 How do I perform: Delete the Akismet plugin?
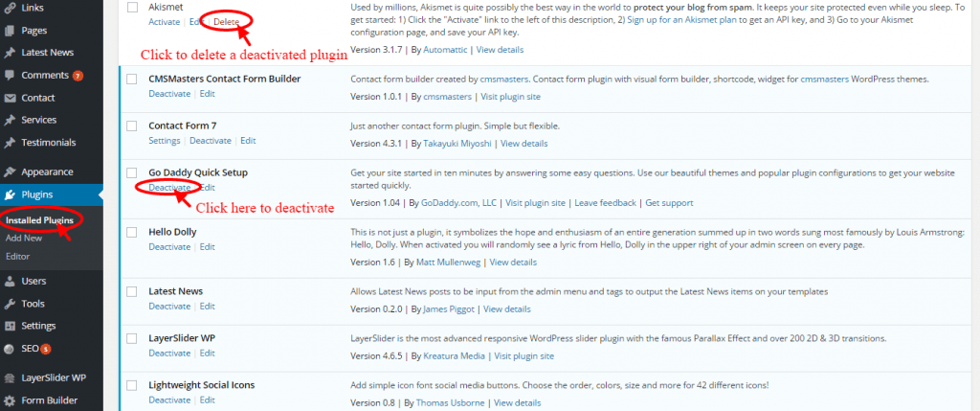(226, 21)
